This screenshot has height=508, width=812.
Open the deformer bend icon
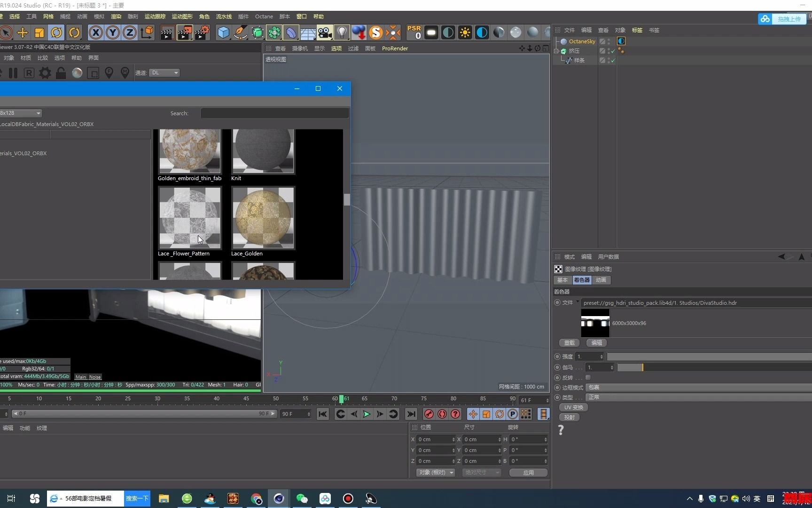(291, 32)
